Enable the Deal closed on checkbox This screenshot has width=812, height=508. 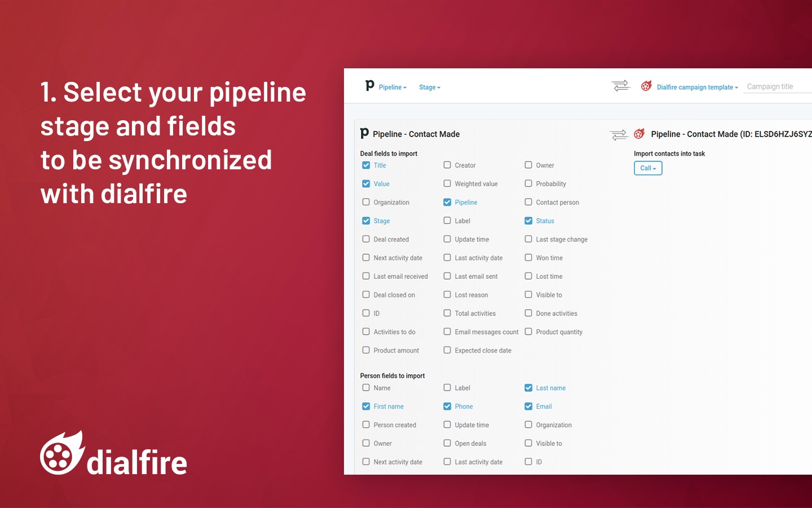click(366, 295)
